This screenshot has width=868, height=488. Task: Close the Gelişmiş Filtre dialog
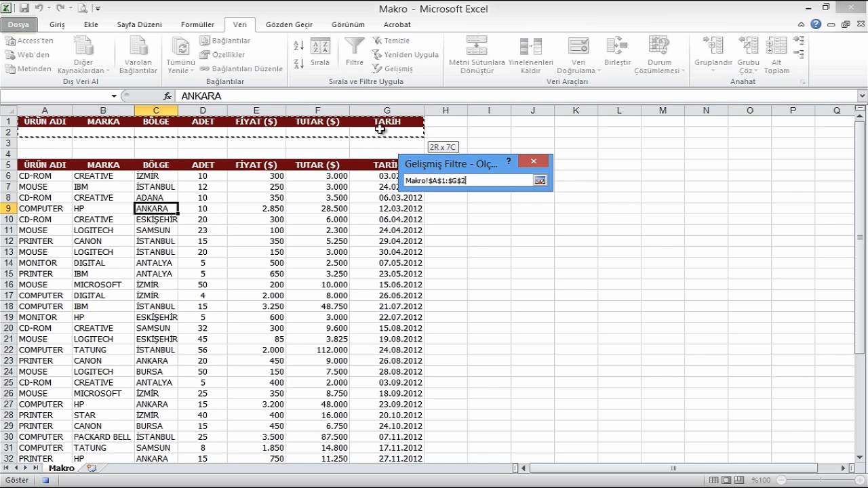click(x=534, y=161)
